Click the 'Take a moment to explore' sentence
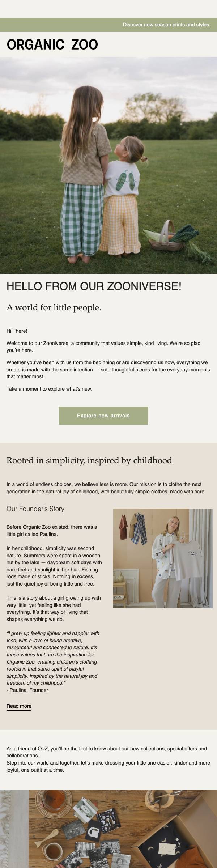 click(49, 389)
